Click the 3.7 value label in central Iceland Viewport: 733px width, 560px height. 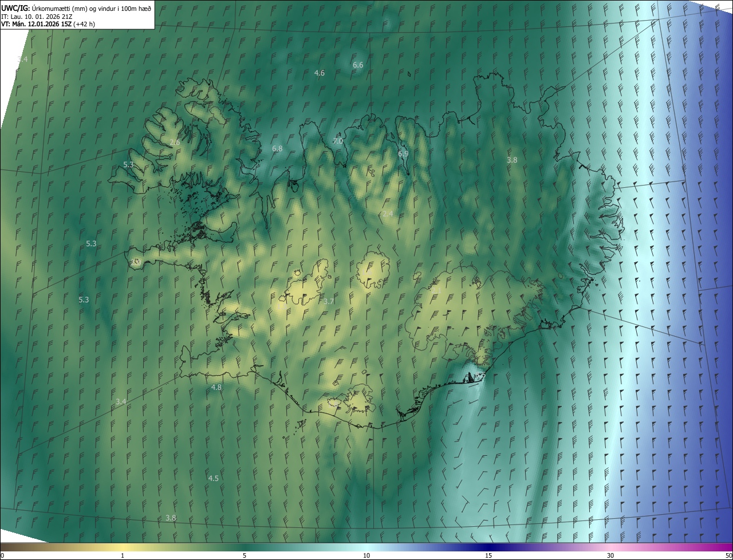click(329, 301)
